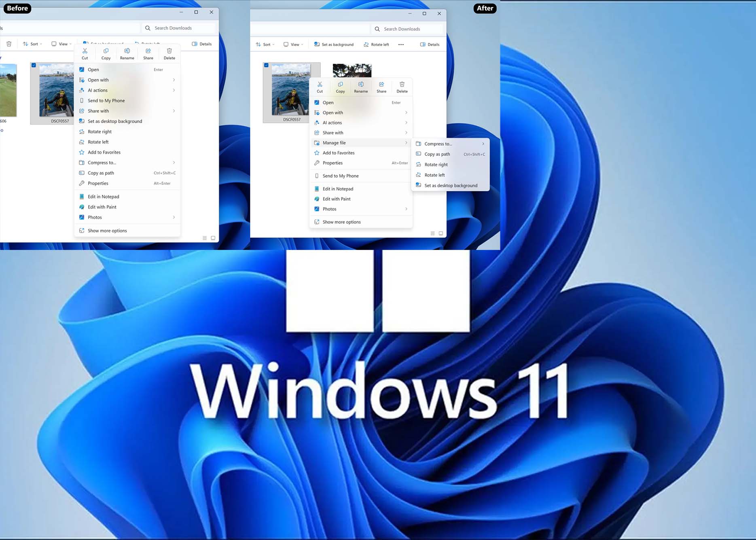Viewport: 756px width, 540px height.
Task: Click Show more options menu entry
Action: pyautogui.click(x=341, y=222)
